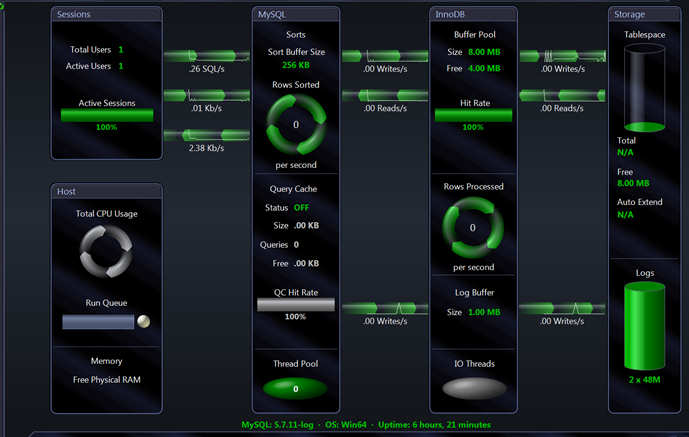Image resolution: width=689 pixels, height=437 pixels.
Task: Click the .01 Kb/s flow graph
Action: click(x=207, y=95)
